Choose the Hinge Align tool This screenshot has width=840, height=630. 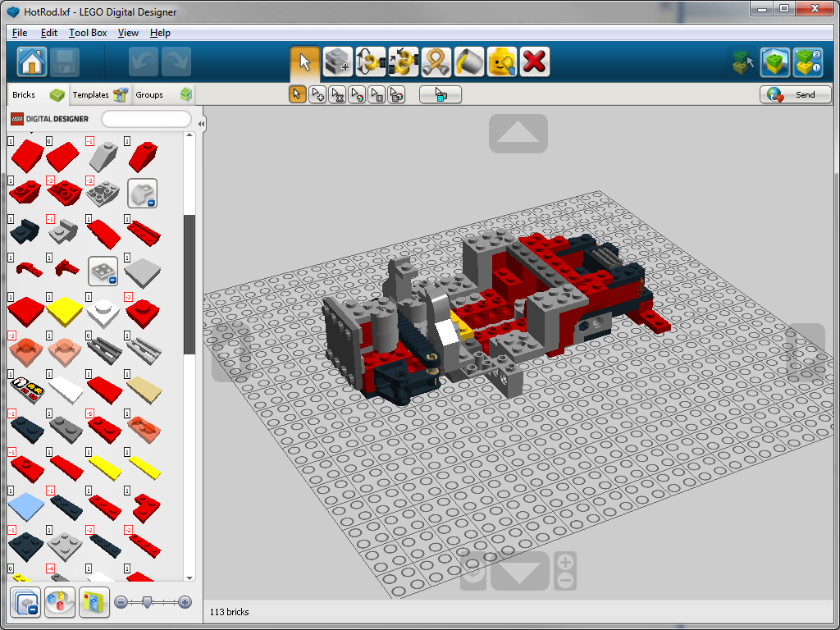(403, 62)
